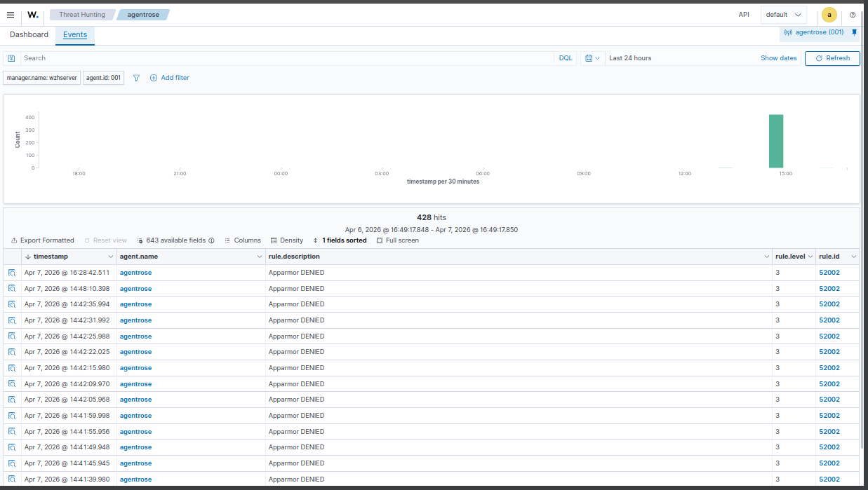Inspect document for 14:41:45.945 event
Screen dimensions: 868x490
[x=12, y=463]
